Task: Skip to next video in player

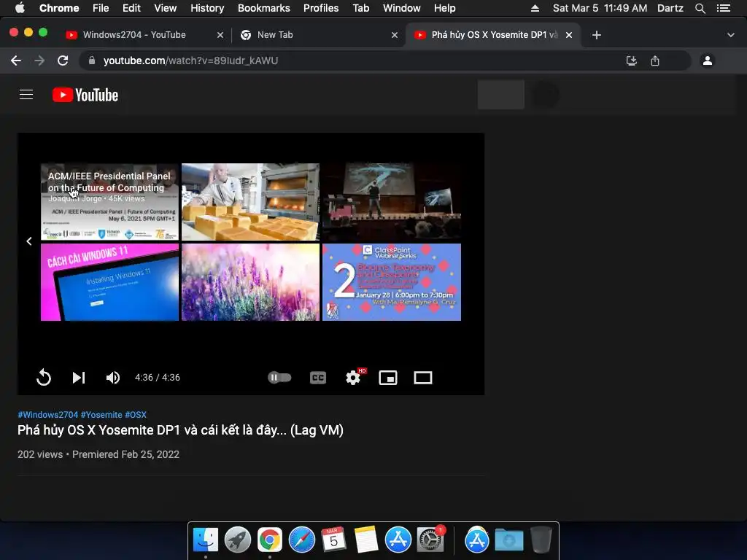Action: (x=79, y=378)
